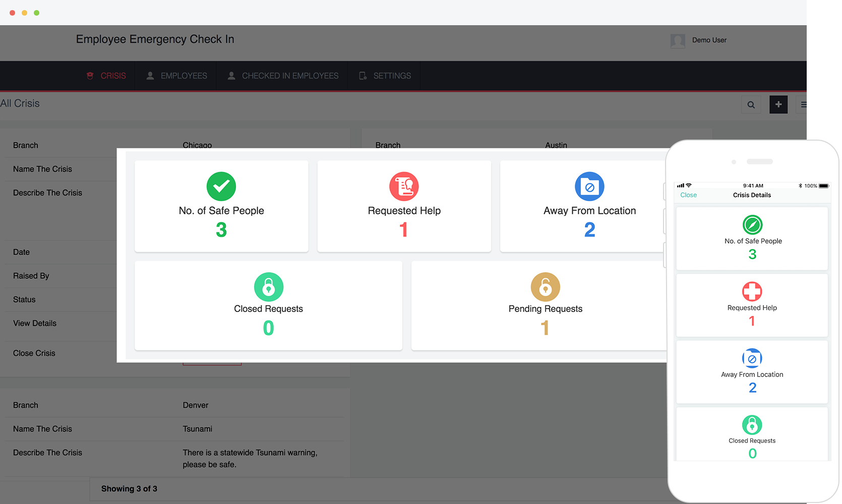Click the statewide Tsunami warning description
The height and width of the screenshot is (504, 842).
(250, 459)
